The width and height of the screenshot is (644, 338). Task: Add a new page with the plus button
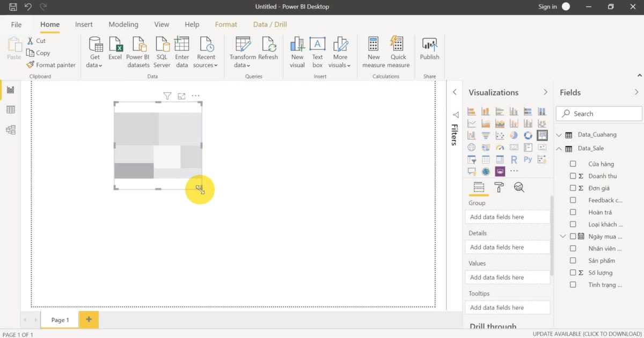coord(89,320)
